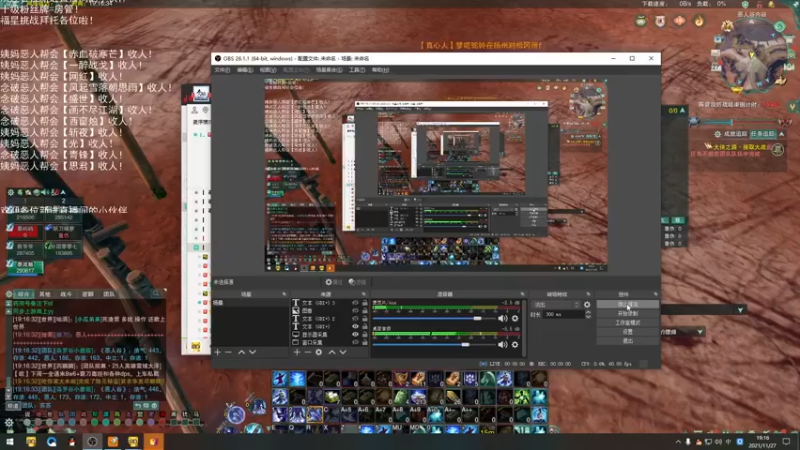Open scene transition type dropdown
Screen dimensions: 800x450
pyautogui.click(x=556, y=305)
